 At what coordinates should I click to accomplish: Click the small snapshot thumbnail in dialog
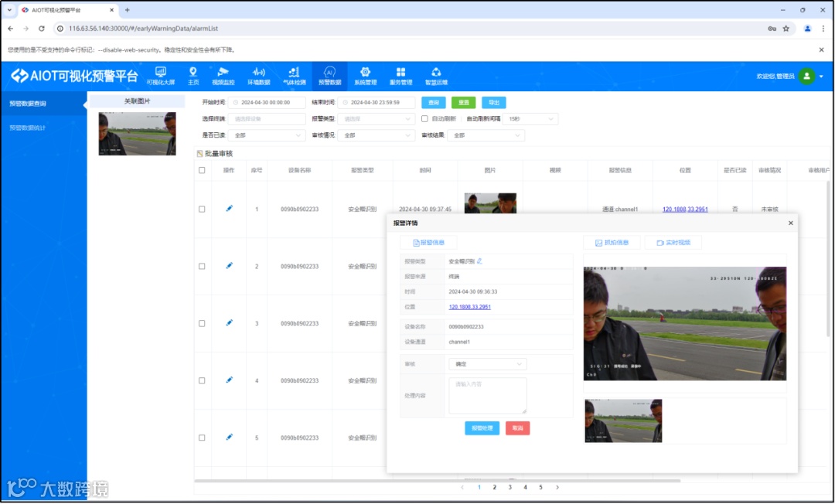[623, 421]
